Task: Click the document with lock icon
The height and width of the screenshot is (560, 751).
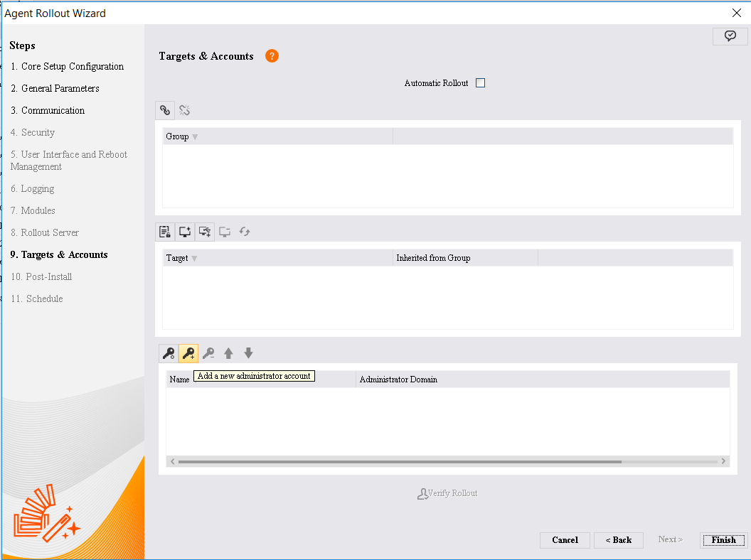Action: tap(165, 232)
